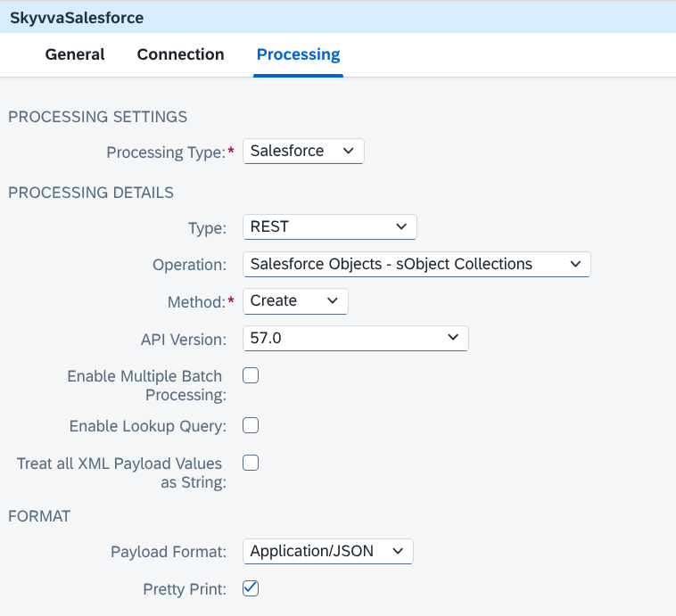Click the API Version label
676x616 pixels.
(x=184, y=340)
